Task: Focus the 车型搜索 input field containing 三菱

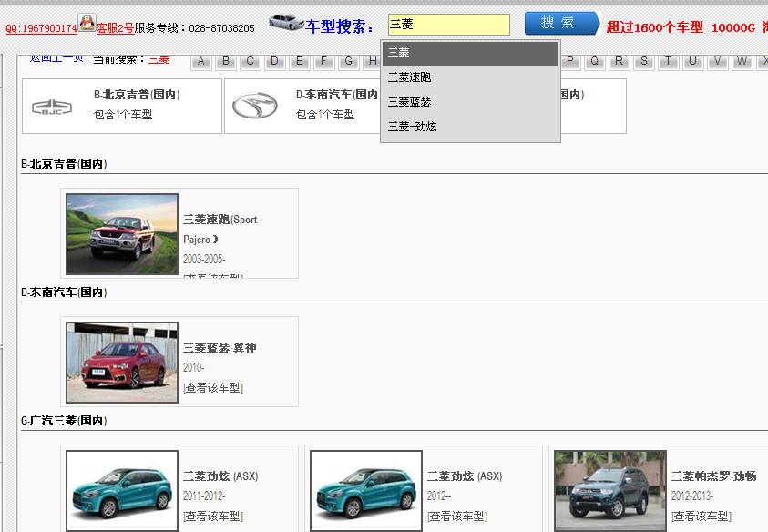Action: pos(448,25)
